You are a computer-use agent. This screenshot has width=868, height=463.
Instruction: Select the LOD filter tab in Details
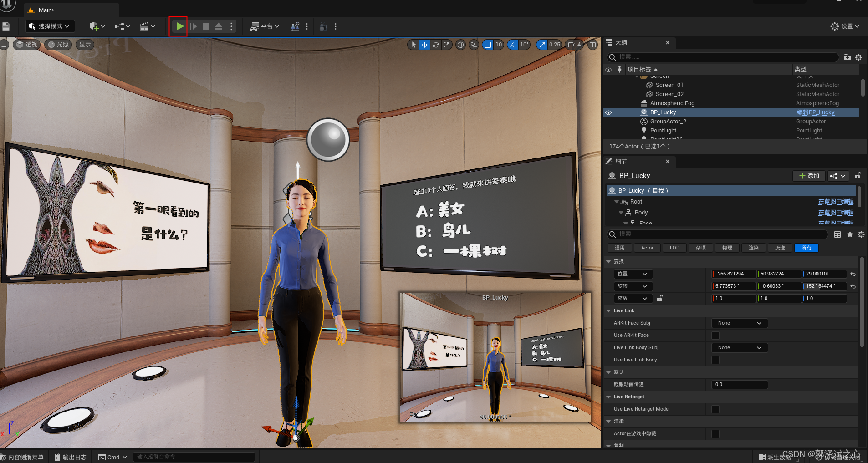click(674, 248)
